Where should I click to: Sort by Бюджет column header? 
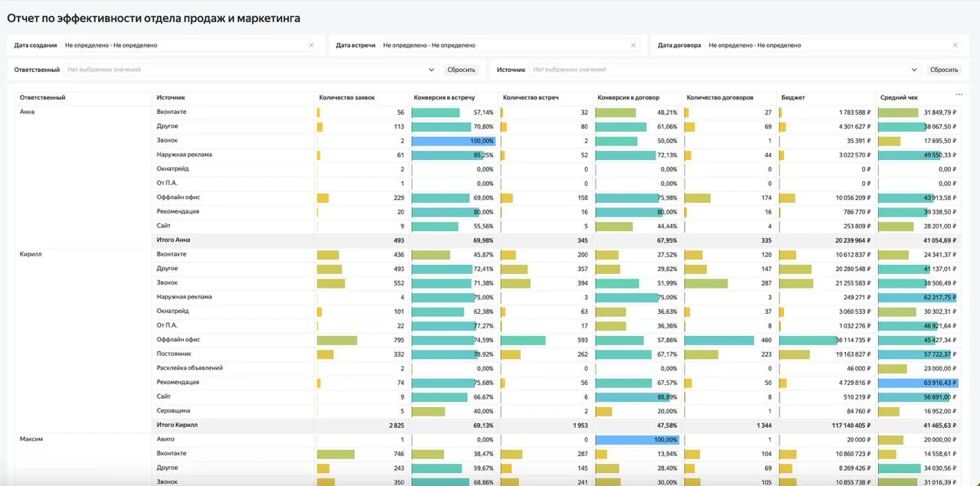(793, 98)
